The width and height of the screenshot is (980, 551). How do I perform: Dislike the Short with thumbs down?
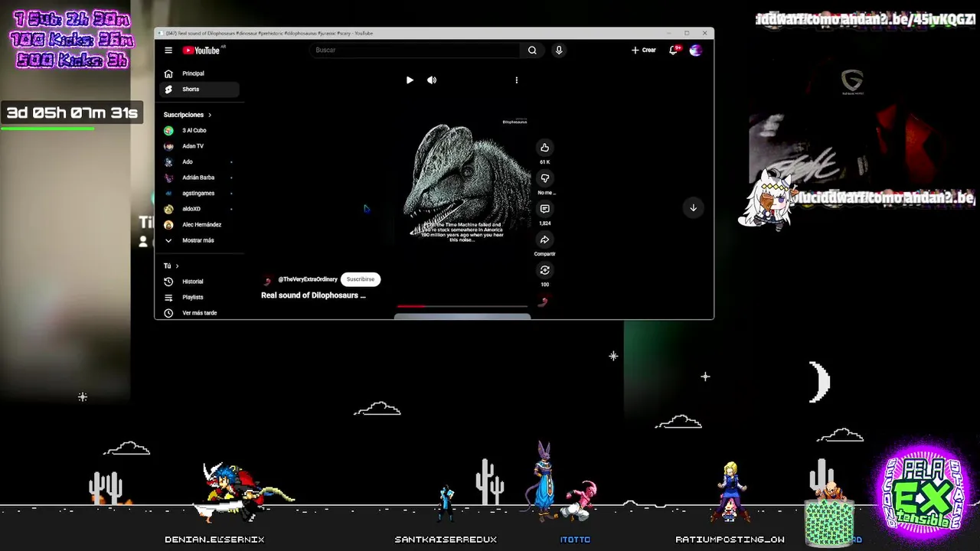[544, 178]
